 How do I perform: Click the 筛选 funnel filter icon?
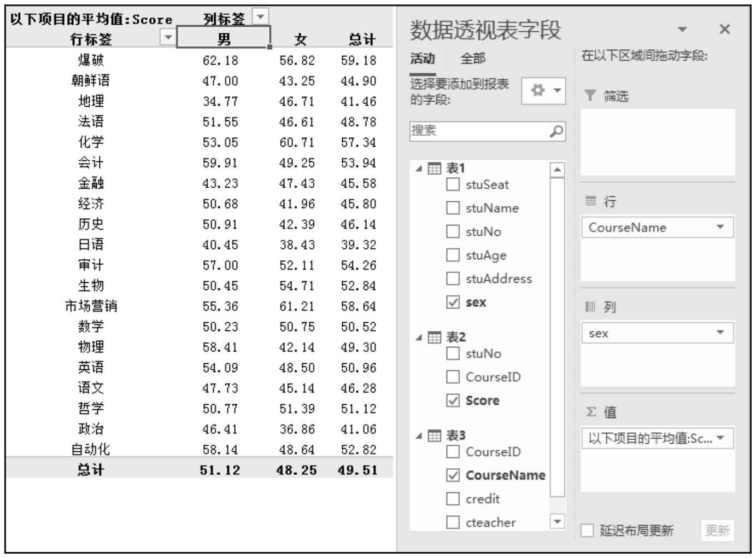click(x=590, y=96)
